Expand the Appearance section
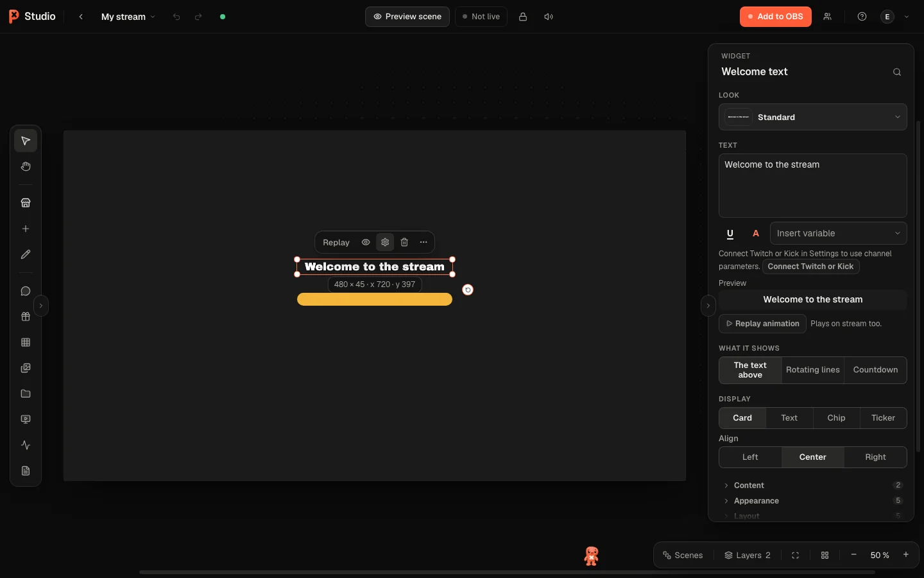 point(813,501)
